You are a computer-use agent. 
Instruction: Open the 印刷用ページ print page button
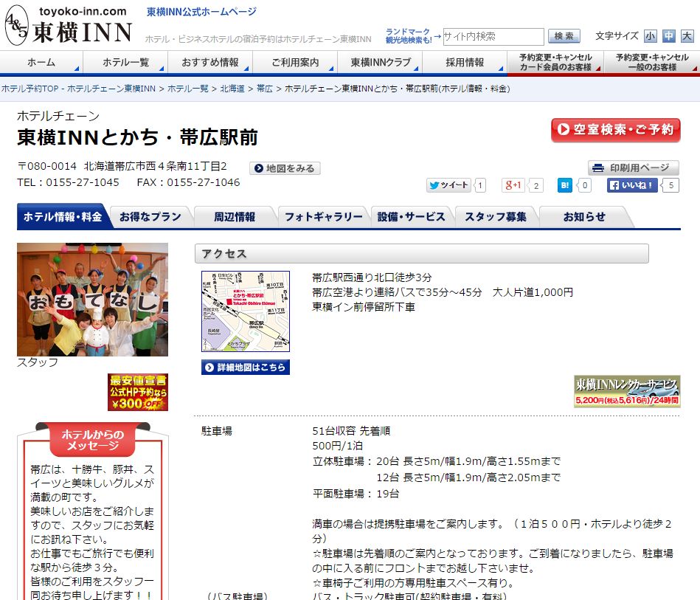(634, 168)
